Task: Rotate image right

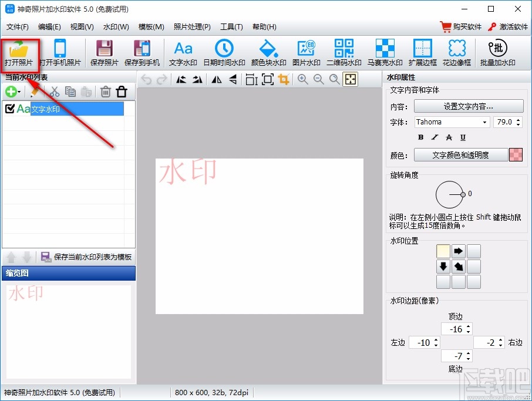Action: (x=197, y=79)
